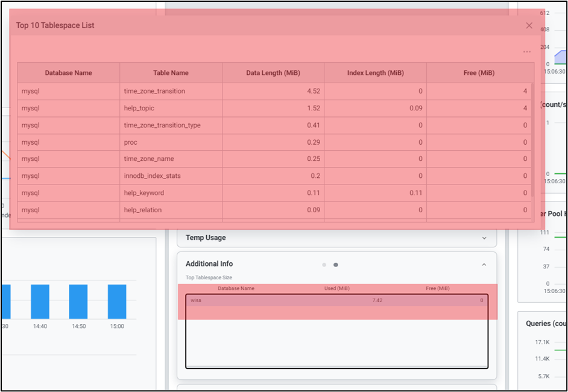Screen dimensions: 568x392
Task: Sort by Index Length (MiB) column
Action: [375, 73]
